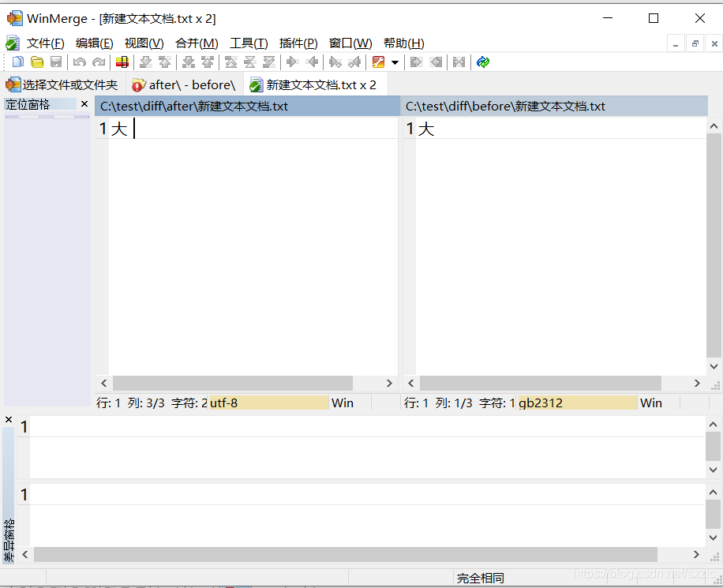
Task: Go to First Difference icon
Action: click(x=230, y=62)
